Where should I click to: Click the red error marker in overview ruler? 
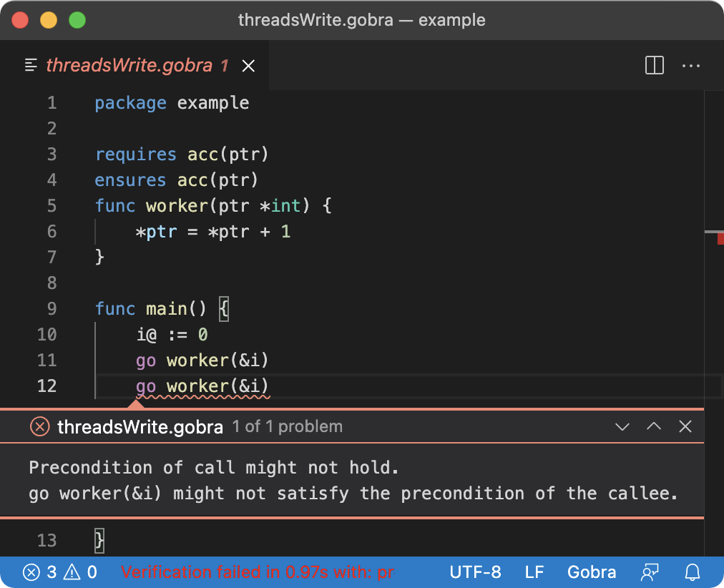tap(720, 239)
